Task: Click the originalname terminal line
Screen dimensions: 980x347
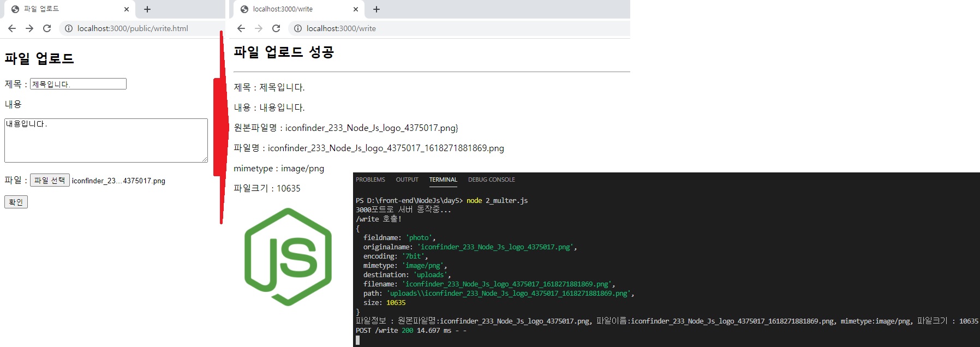Action: pos(470,247)
